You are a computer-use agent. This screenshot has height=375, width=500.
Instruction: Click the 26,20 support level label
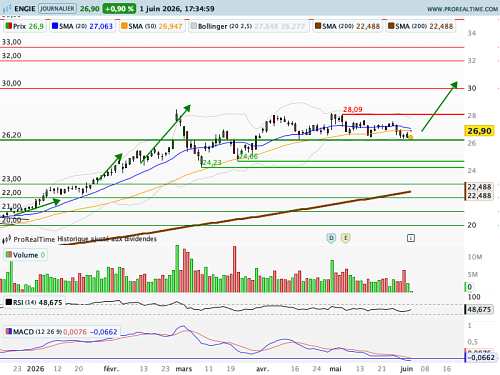tap(12, 135)
